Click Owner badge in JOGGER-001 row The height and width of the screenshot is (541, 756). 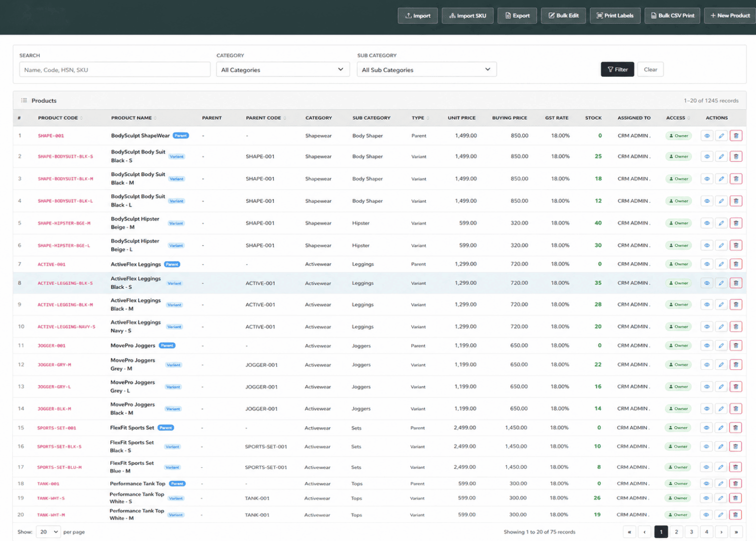679,345
